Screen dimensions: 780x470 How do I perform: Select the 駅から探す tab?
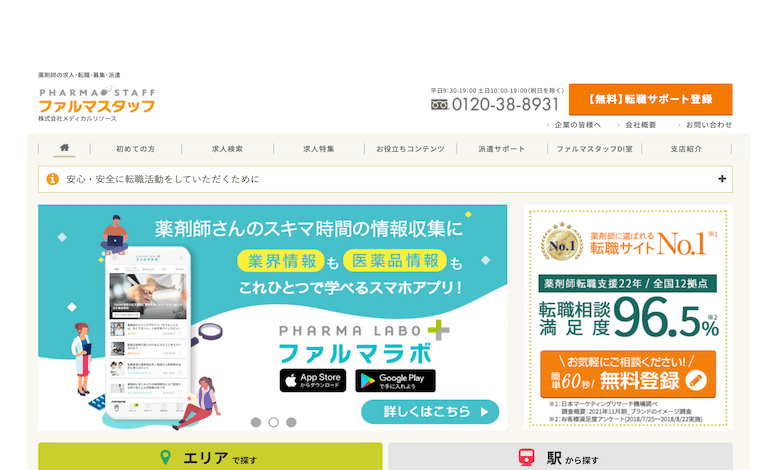[x=560, y=456]
